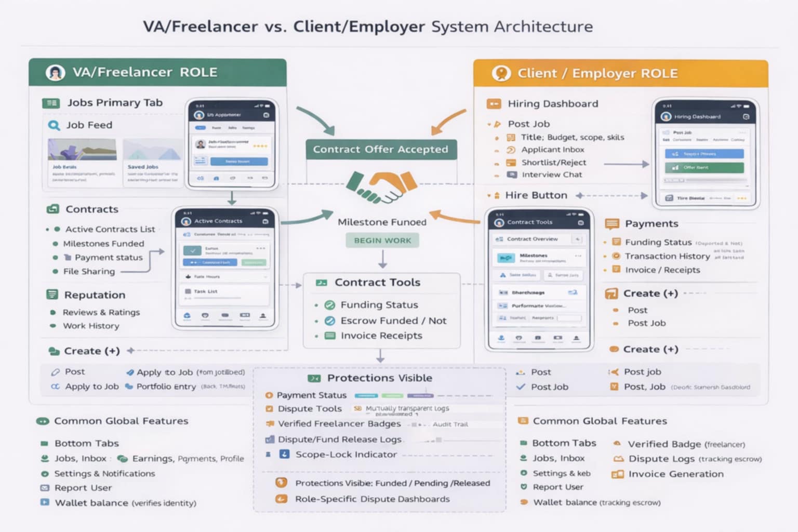
Task: Toggle the Escrow Funded / Not indicator
Action: pyautogui.click(x=329, y=321)
